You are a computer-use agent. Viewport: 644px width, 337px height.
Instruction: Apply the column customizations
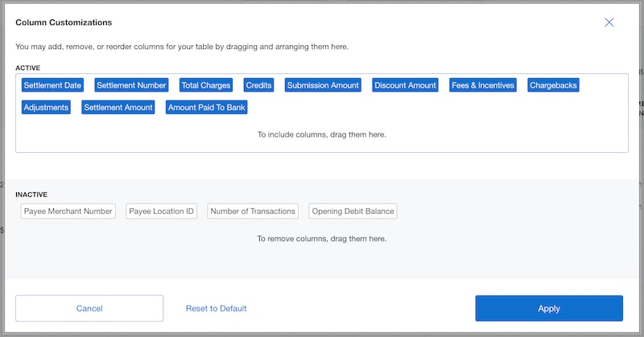(548, 308)
